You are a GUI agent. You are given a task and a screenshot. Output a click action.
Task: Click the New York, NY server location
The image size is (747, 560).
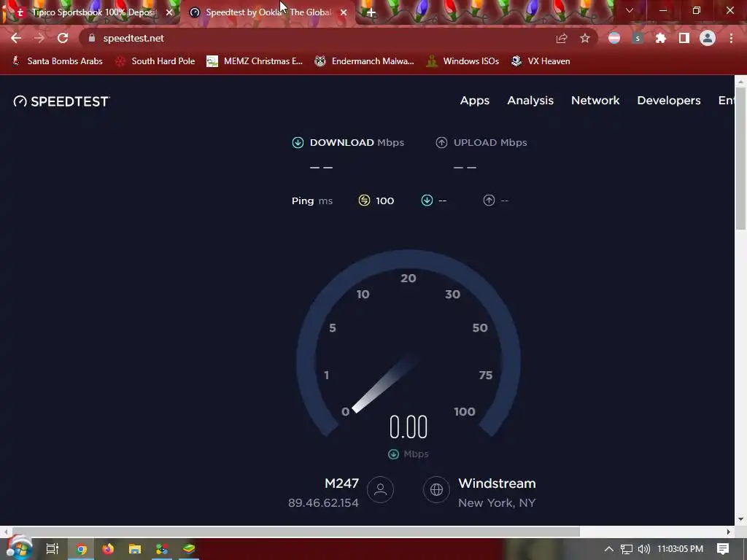[x=497, y=503]
